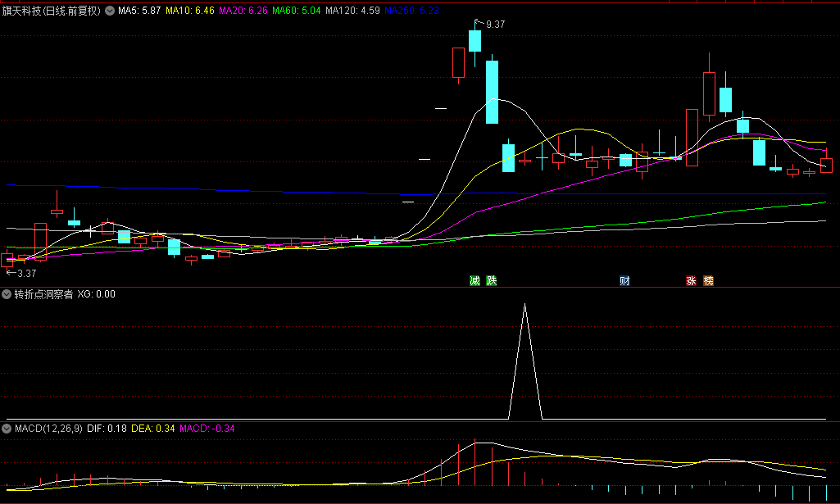Click the 转折点洞察者 indicator name
The width and height of the screenshot is (840, 504).
pos(43,293)
